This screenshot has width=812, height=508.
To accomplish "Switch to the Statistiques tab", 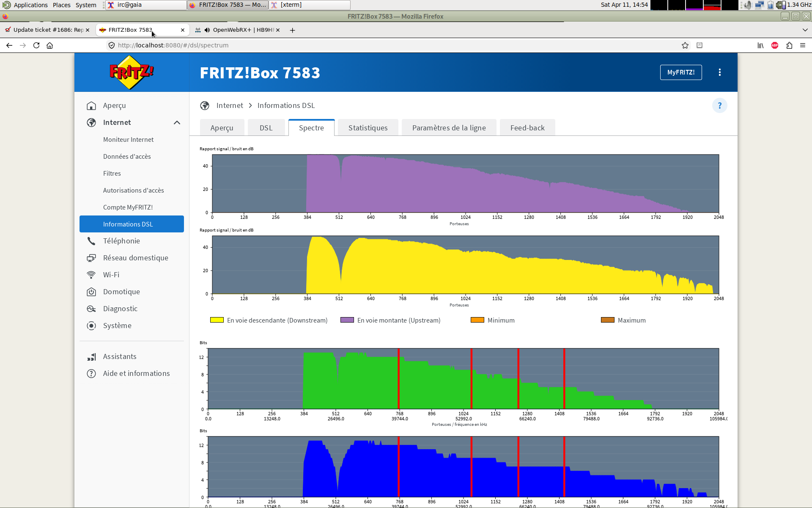I will coord(368,128).
